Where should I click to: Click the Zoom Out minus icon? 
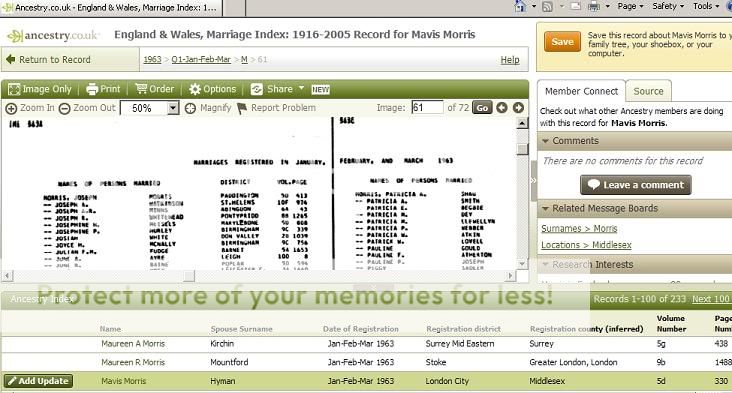64,108
